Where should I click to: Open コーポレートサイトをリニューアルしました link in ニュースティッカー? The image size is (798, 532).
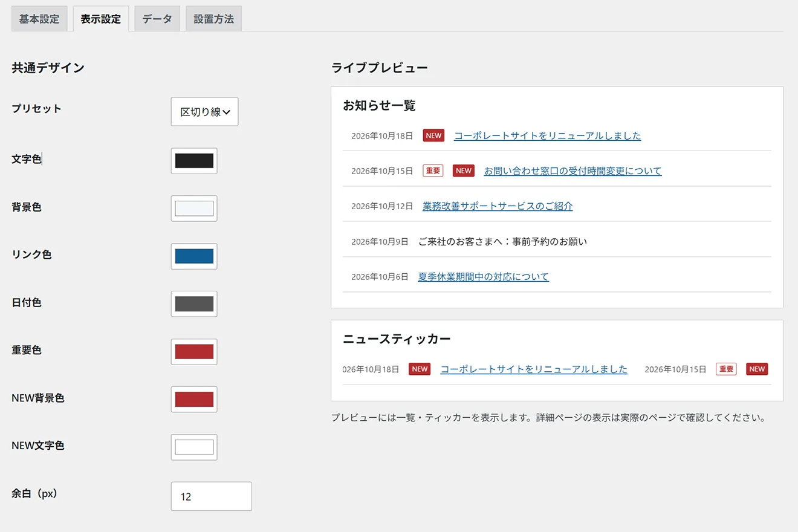pos(534,369)
